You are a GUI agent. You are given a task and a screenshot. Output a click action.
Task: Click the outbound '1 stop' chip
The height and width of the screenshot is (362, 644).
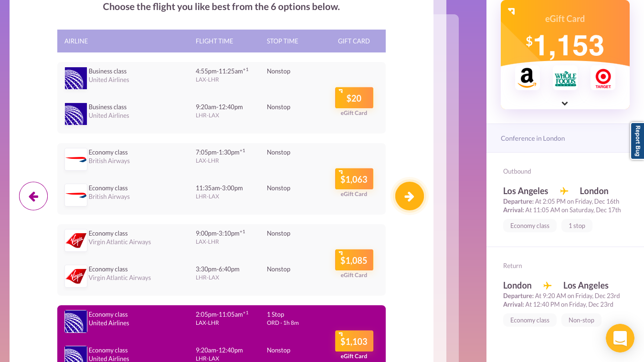pos(577,226)
